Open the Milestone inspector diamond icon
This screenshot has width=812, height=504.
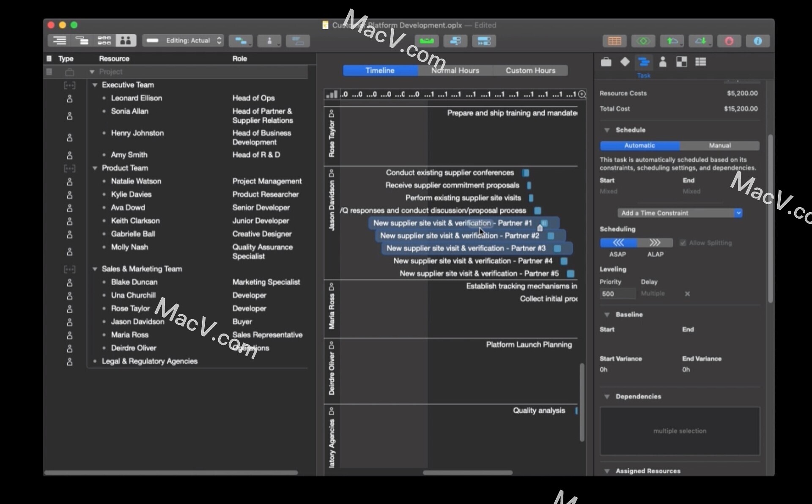[x=625, y=62]
